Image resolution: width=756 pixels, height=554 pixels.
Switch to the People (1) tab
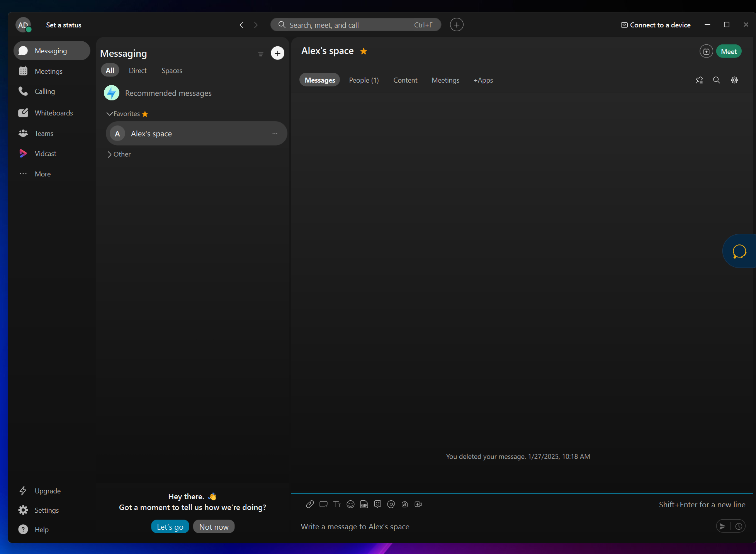click(x=364, y=80)
